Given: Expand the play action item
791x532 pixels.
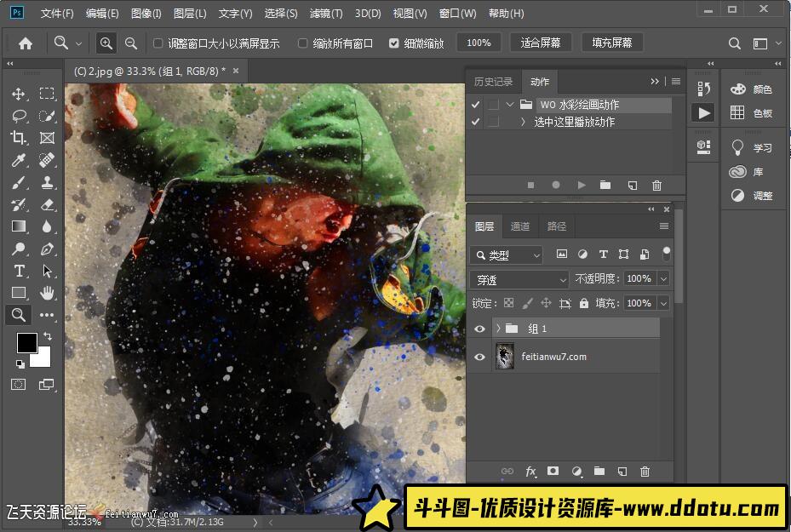Looking at the screenshot, I should [523, 122].
